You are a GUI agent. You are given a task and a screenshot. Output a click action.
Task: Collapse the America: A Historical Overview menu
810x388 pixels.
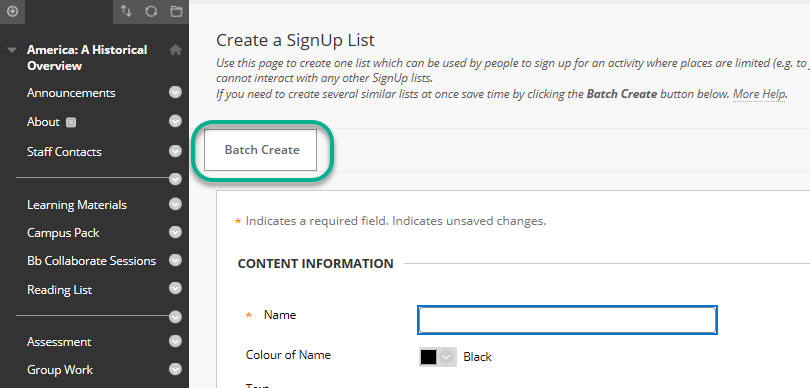tap(12, 50)
